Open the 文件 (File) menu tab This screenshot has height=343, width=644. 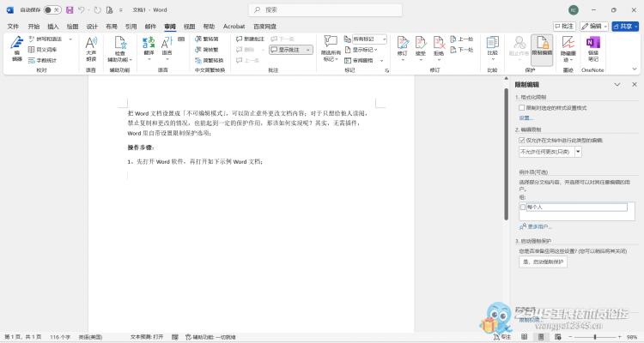(x=13, y=27)
